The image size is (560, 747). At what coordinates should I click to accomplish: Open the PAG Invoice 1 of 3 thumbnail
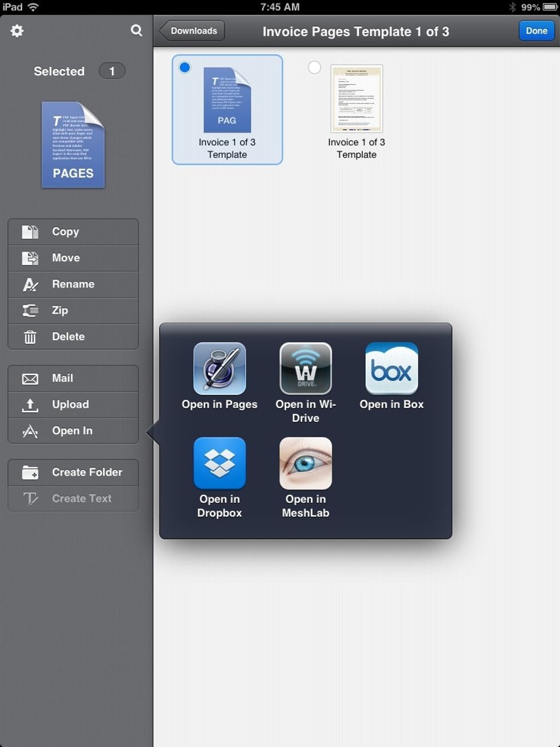click(227, 100)
